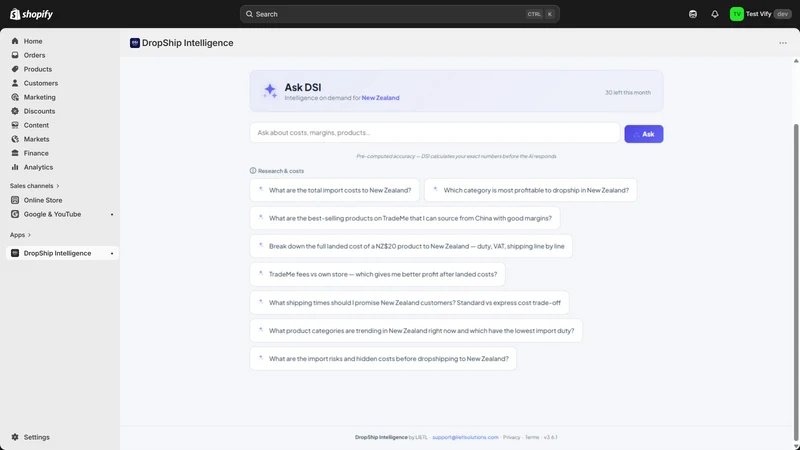Open the Test Vify account menu

point(760,14)
